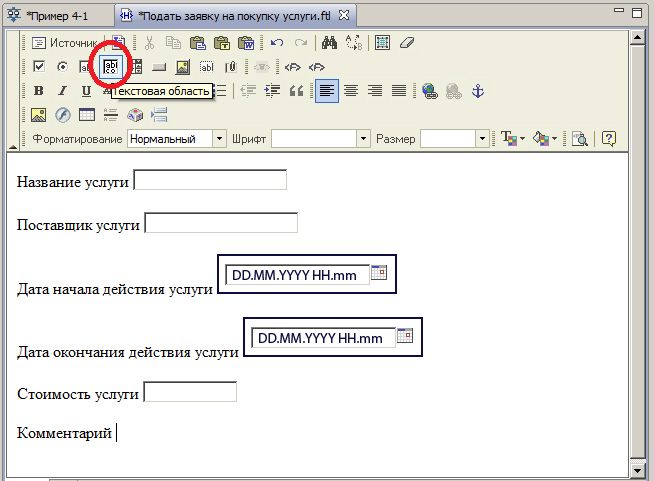Image resolution: width=654 pixels, height=481 pixels.
Task: Open the text color picker
Action: 513,139
